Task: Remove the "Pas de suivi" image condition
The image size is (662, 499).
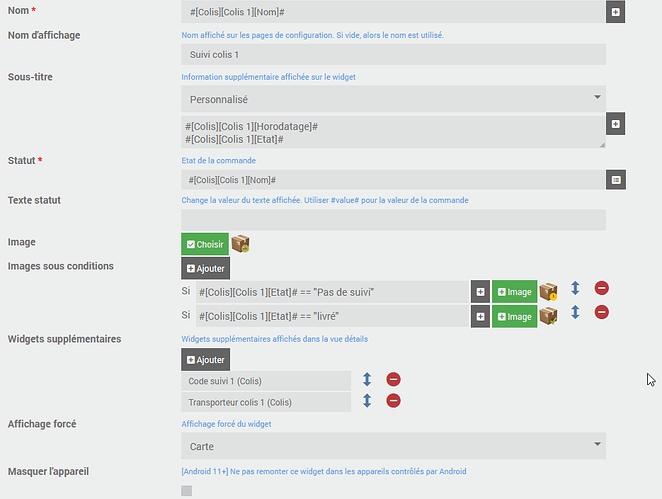Action: point(602,289)
